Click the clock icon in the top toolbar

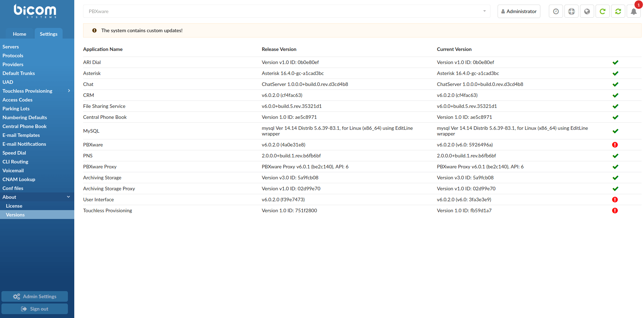[556, 11]
